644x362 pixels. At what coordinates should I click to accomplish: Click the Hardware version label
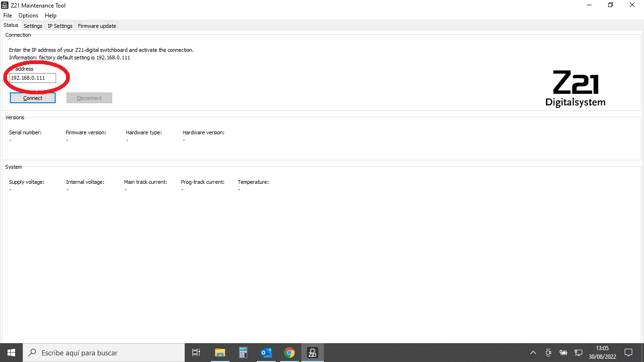203,132
